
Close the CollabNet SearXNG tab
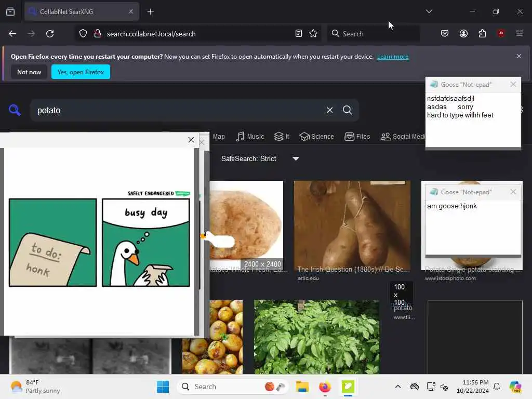(131, 11)
